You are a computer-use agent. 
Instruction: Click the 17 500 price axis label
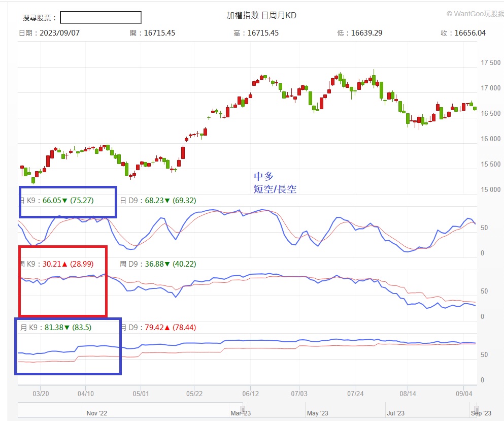point(490,63)
